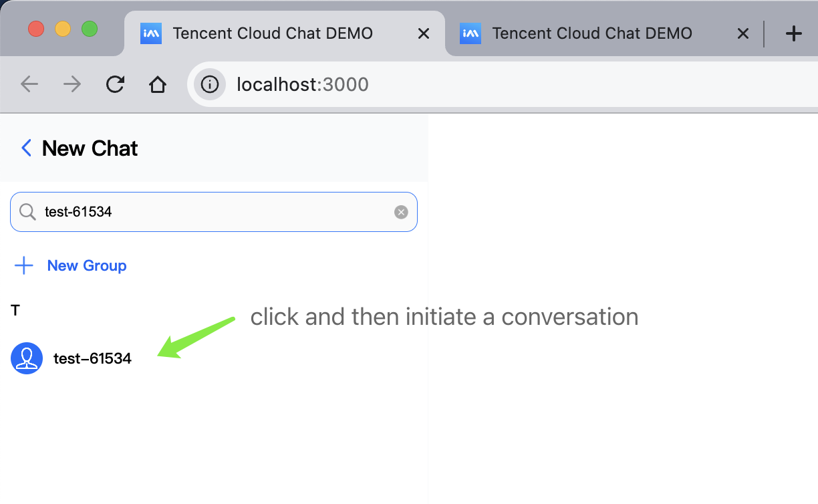The width and height of the screenshot is (818, 504).
Task: Close the second Tencent Cloud Chat DEMO tab
Action: point(742,33)
